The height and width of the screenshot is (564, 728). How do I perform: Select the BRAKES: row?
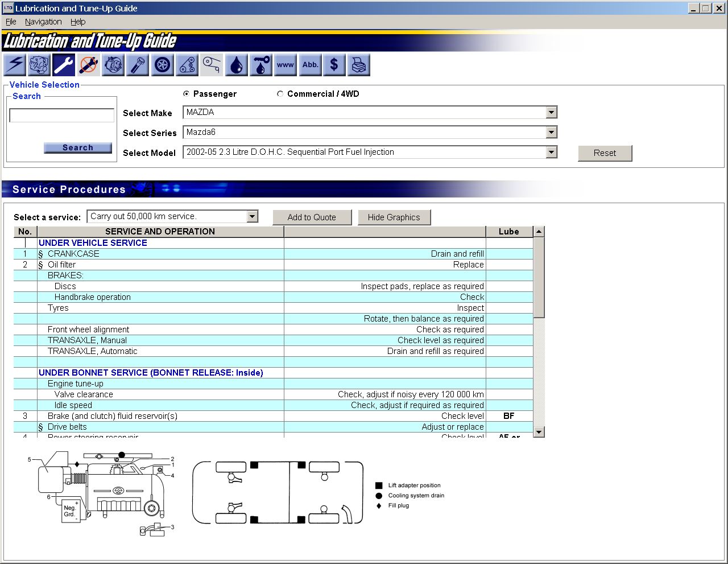click(274, 275)
